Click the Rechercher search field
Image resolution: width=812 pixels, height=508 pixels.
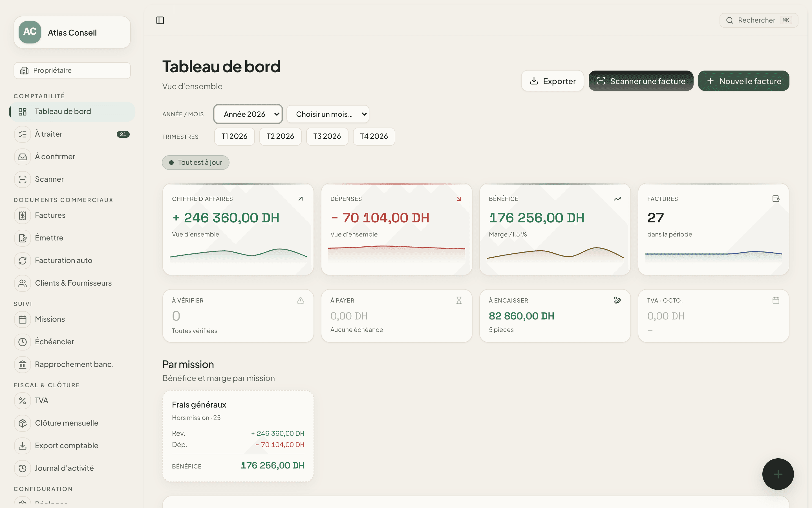coord(759,21)
